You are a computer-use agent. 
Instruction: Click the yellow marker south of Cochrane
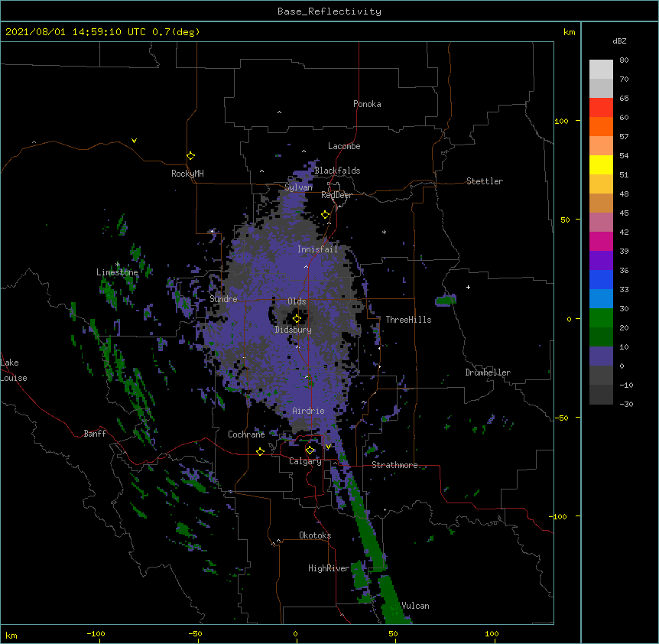[260, 452]
